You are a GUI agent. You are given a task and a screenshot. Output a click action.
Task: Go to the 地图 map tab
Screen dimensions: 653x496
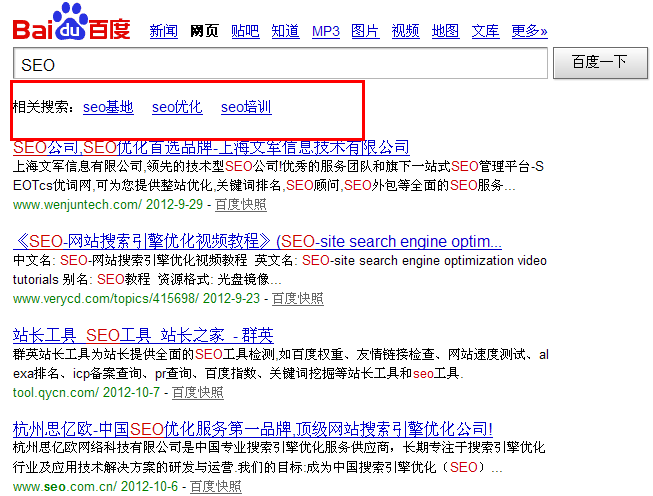pos(445,32)
